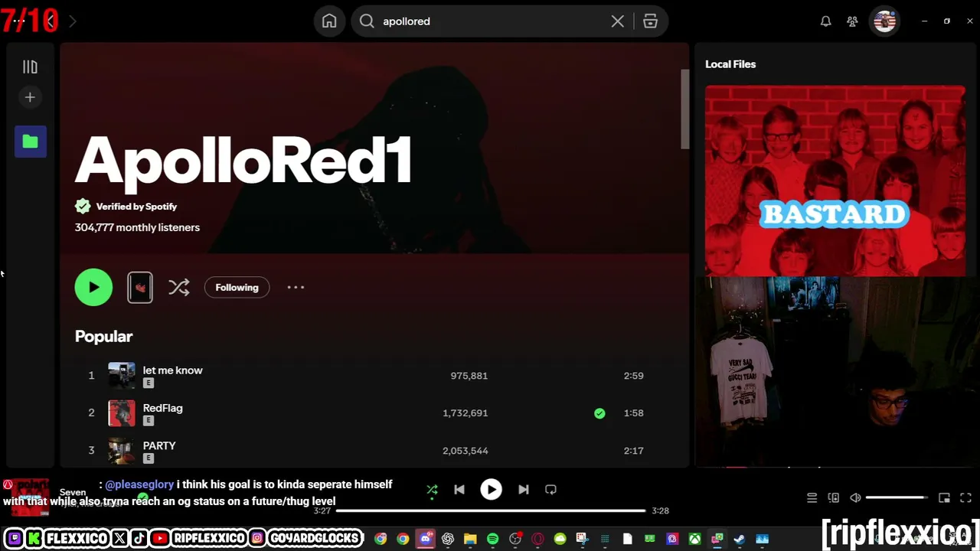Open Discord in the taskbar
Image resolution: width=980 pixels, height=551 pixels.
(425, 539)
